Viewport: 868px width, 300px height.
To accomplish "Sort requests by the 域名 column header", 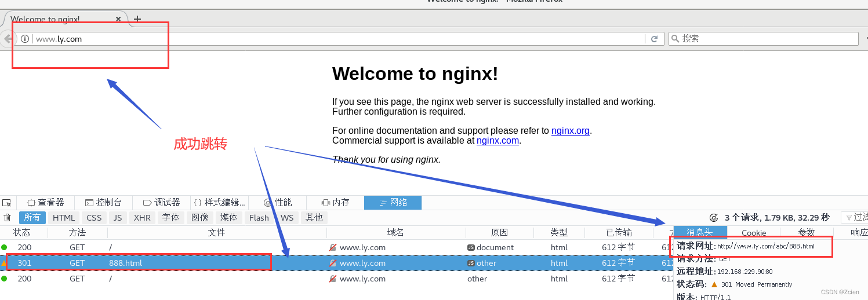I will (396, 232).
